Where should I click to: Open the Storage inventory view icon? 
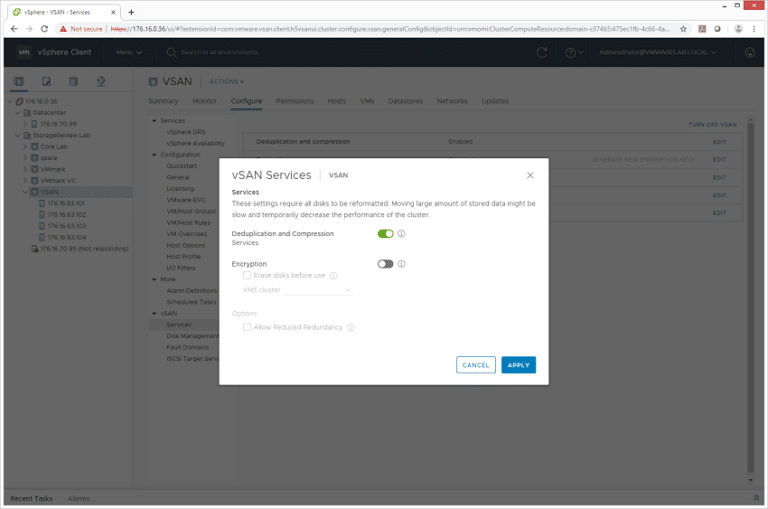(x=73, y=81)
